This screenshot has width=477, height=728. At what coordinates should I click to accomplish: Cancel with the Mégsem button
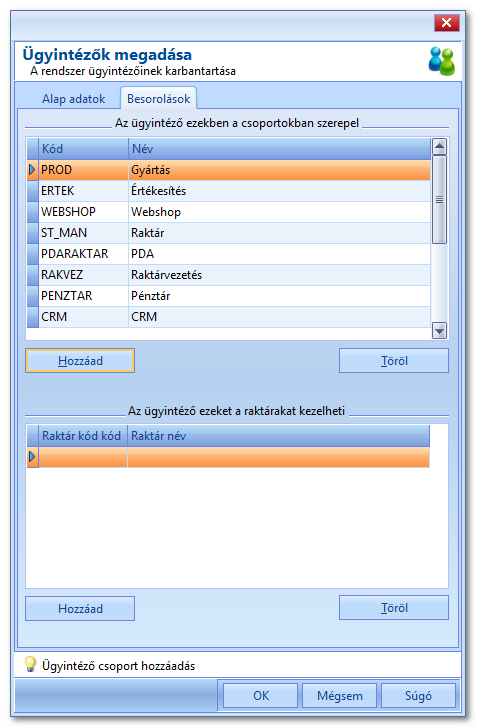[x=340, y=696]
